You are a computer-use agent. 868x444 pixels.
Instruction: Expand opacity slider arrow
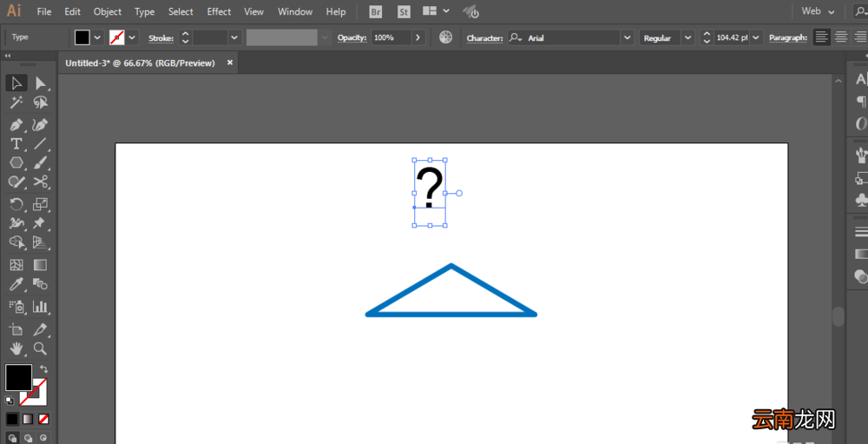click(x=418, y=37)
